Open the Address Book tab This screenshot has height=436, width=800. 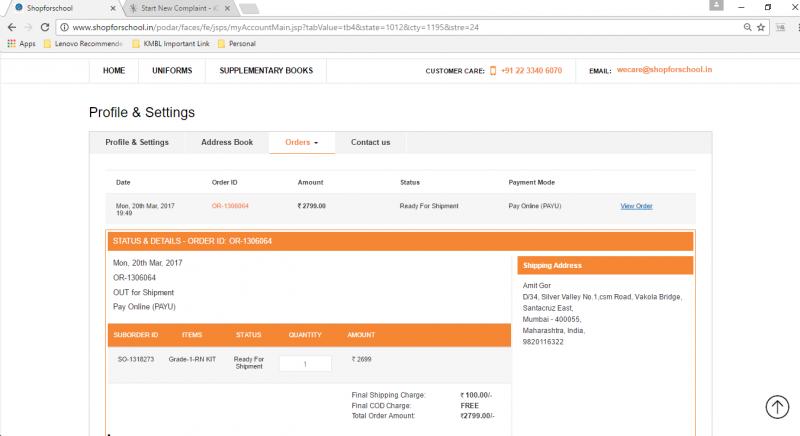[x=227, y=143]
